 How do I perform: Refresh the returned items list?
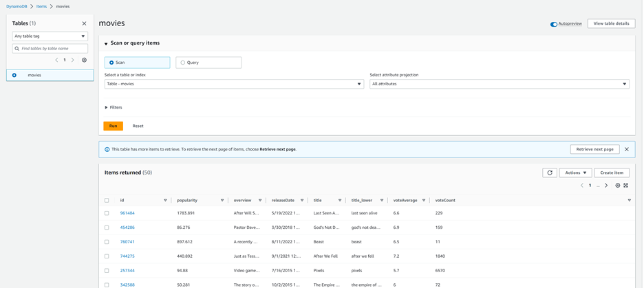point(550,173)
